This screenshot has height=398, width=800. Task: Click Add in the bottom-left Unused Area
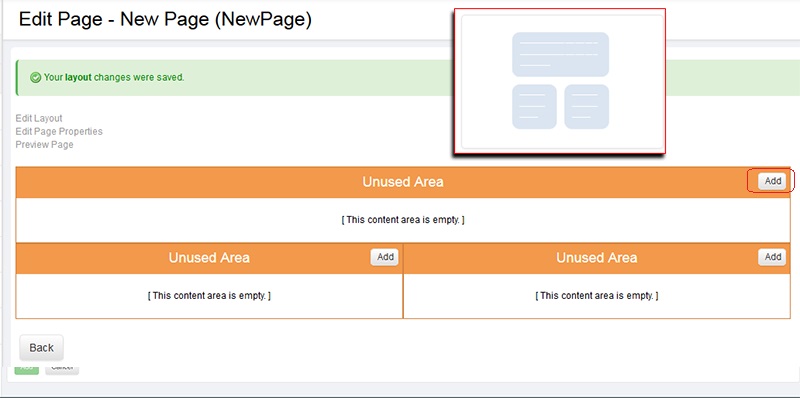[385, 257]
